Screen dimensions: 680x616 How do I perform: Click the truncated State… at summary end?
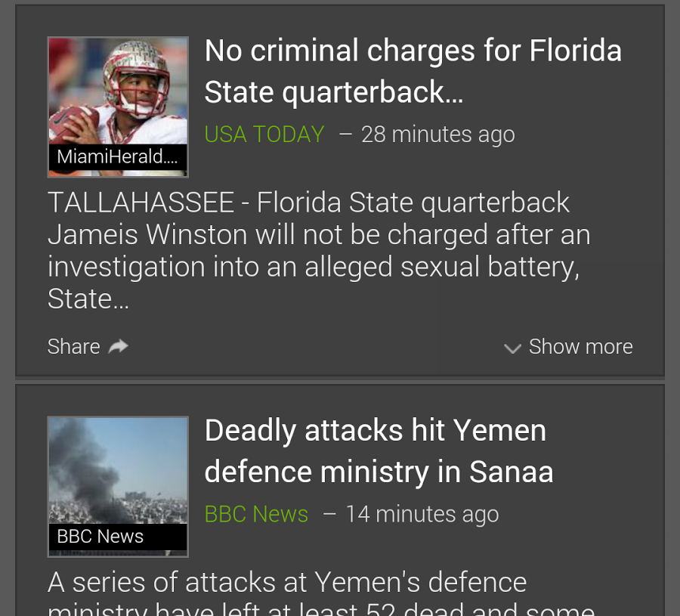click(88, 299)
